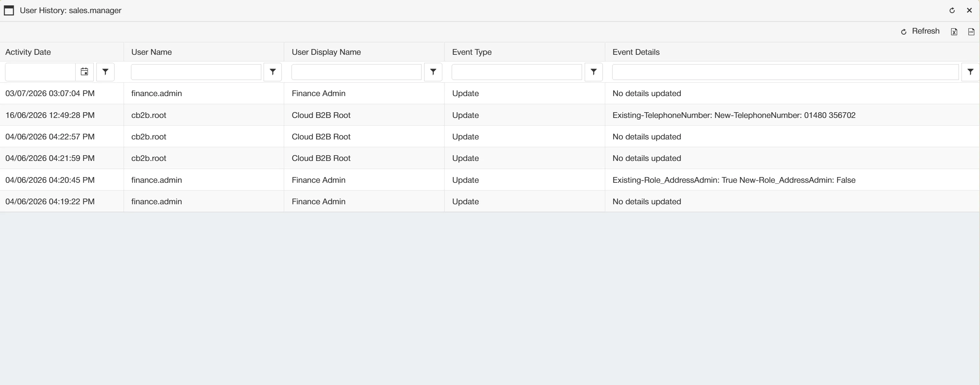Export history to CSV icon
Screen dimensions: 980x385
coord(971,32)
